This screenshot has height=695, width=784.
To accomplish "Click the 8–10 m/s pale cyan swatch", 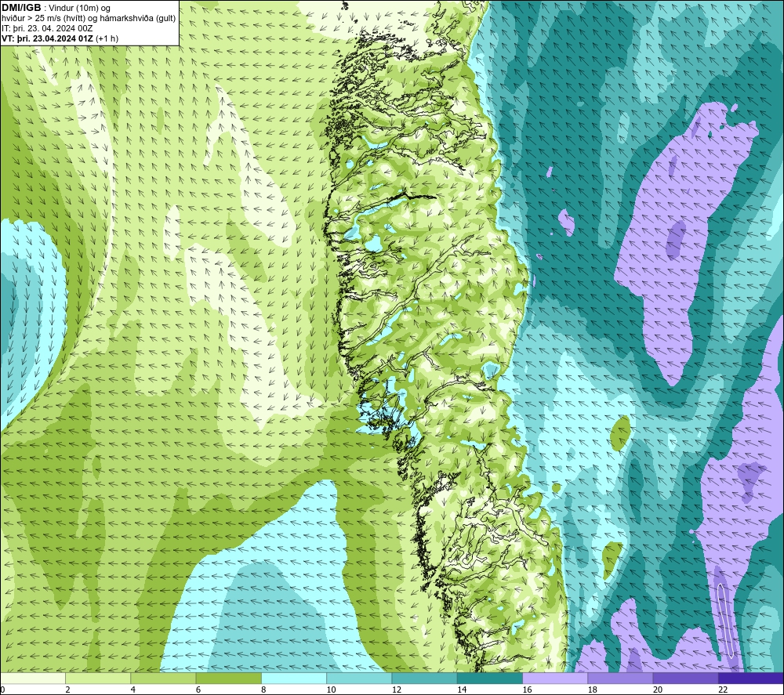I will pyautogui.click(x=294, y=678).
